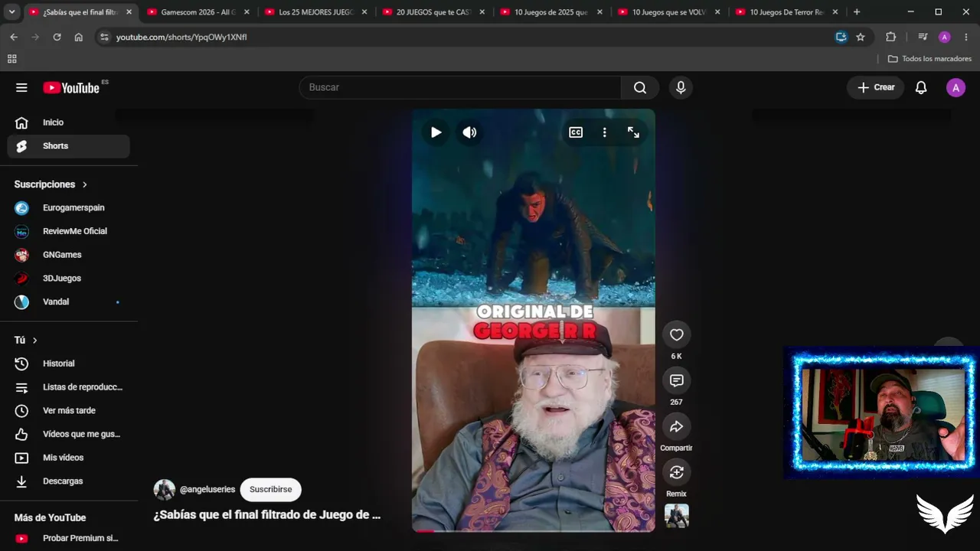980x551 pixels.
Task: Mute the Short's volume
Action: click(x=469, y=132)
